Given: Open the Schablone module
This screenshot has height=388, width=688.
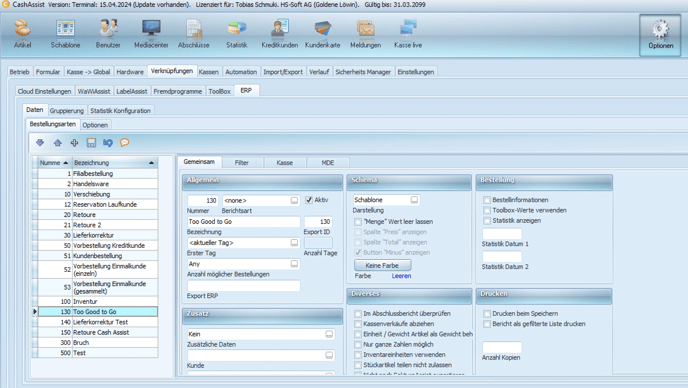Looking at the screenshot, I should [x=65, y=33].
